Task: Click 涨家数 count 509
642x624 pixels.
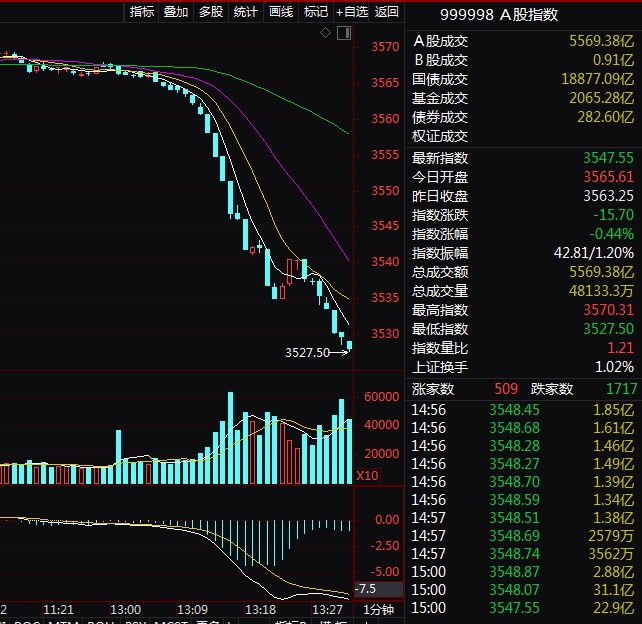Action: pyautogui.click(x=506, y=389)
